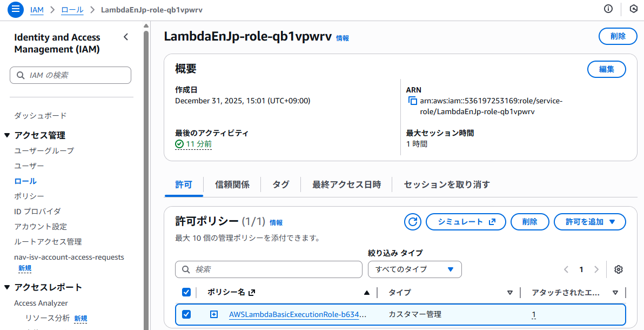This screenshot has width=644, height=330.
Task: Open table preferences gear icon
Action: coord(619,269)
